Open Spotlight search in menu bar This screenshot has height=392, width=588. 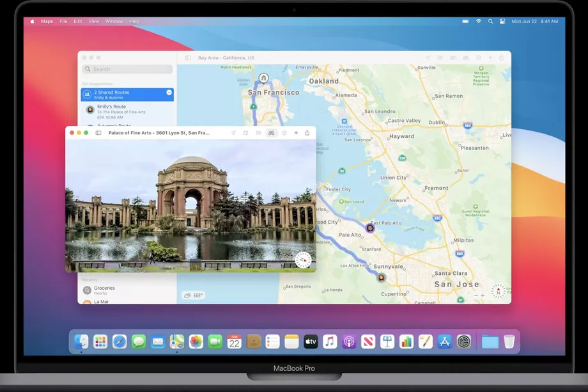pyautogui.click(x=490, y=21)
